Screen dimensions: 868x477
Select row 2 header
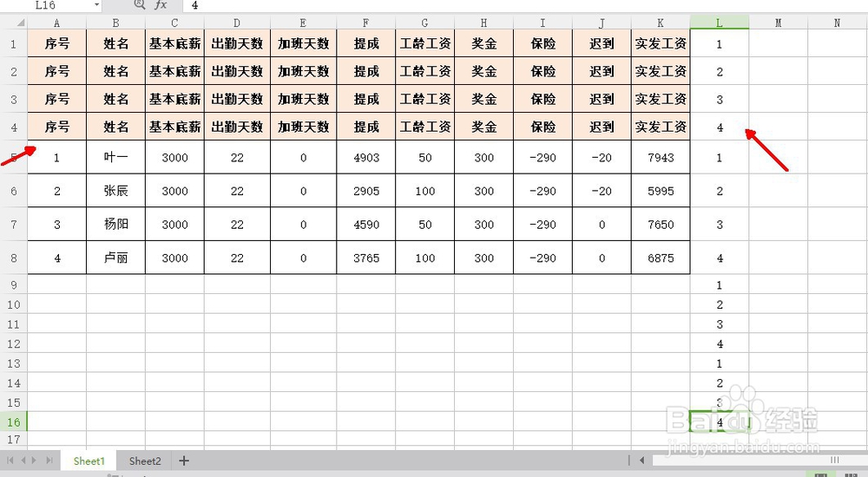[14, 71]
